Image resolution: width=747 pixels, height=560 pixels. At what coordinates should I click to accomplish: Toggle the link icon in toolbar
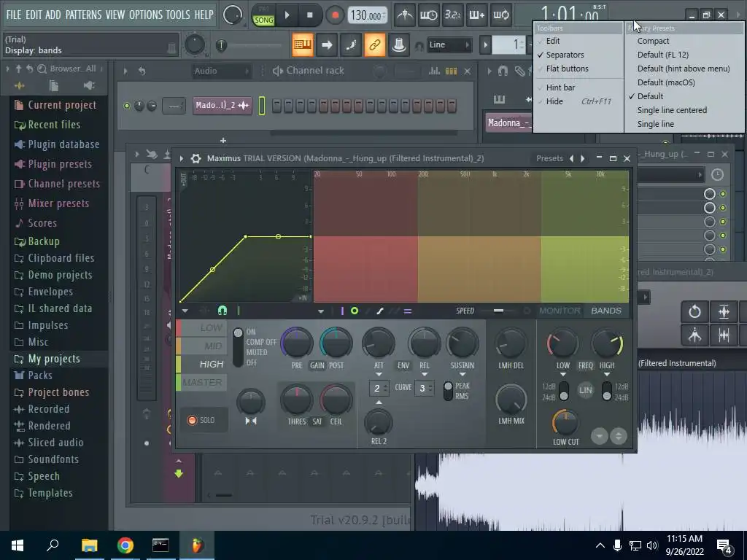click(x=374, y=44)
